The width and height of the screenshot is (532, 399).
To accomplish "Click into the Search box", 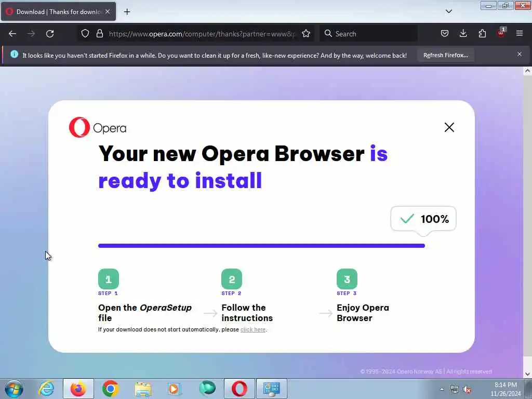I will click(x=368, y=34).
